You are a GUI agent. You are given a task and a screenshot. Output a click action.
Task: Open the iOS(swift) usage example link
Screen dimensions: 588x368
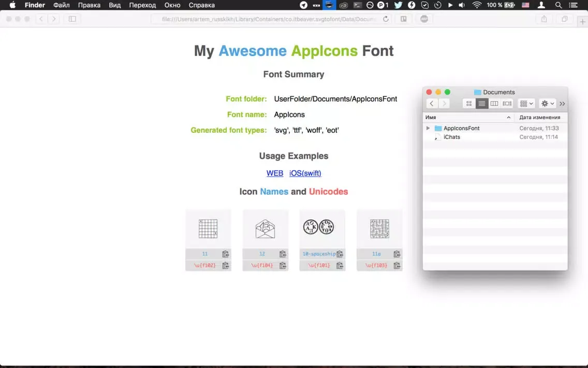pos(305,173)
